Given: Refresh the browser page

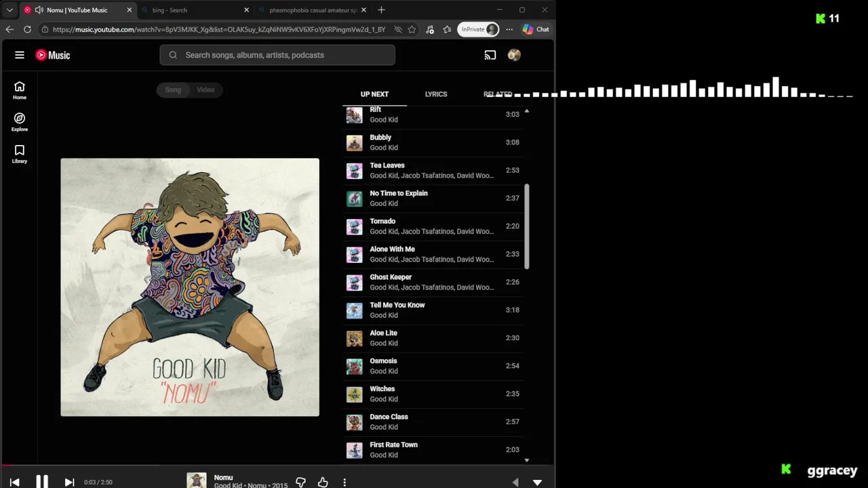Looking at the screenshot, I should (27, 29).
